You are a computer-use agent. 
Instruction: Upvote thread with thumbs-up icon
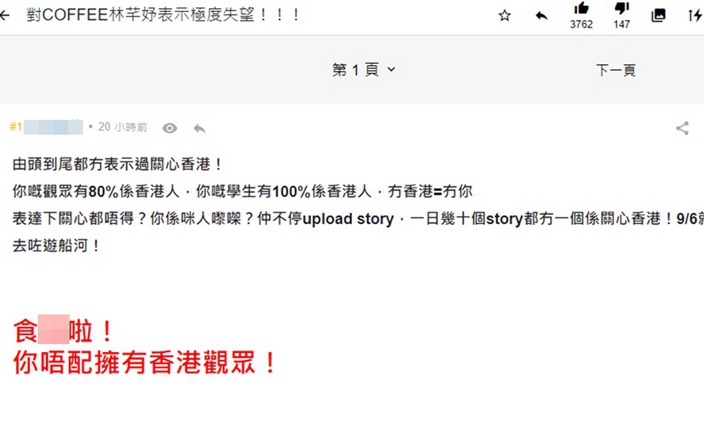coord(581,8)
